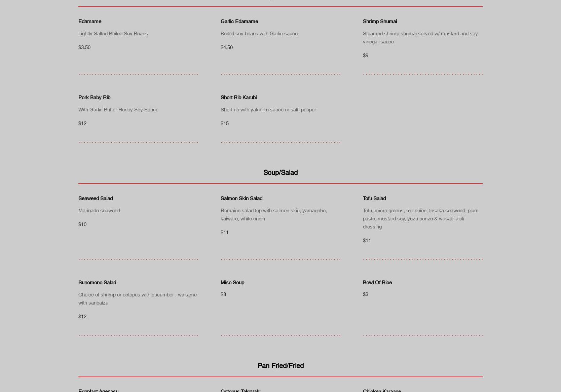The width and height of the screenshot is (561, 392).
Task: Select the Seaweed Salad item title
Action: click(x=96, y=198)
